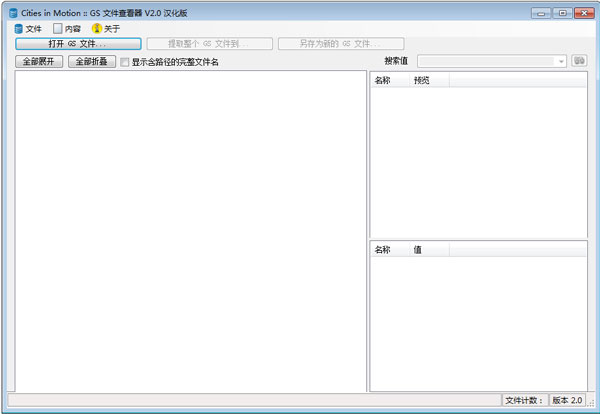
Task: Click the yellow info icon beside 关于
Action: [97, 28]
